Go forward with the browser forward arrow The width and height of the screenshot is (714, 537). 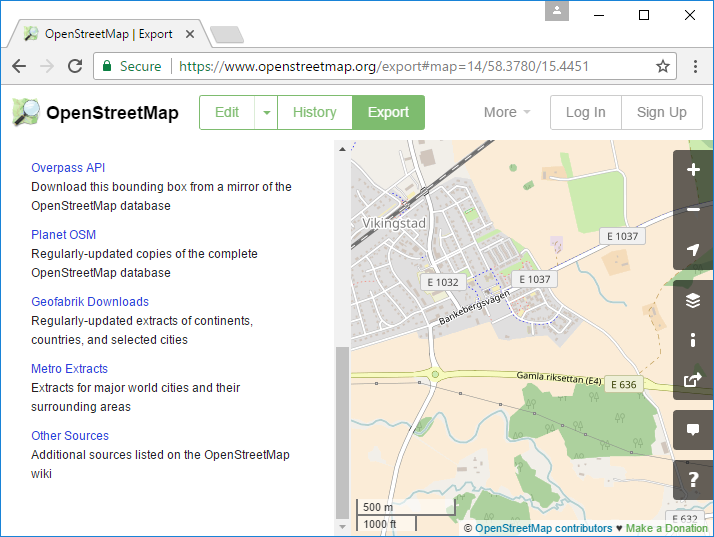[46, 66]
